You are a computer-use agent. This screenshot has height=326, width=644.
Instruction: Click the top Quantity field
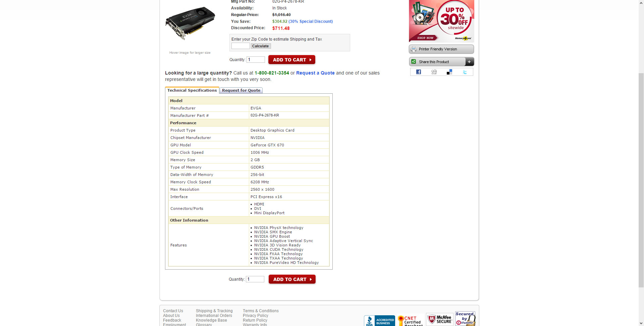pyautogui.click(x=256, y=60)
